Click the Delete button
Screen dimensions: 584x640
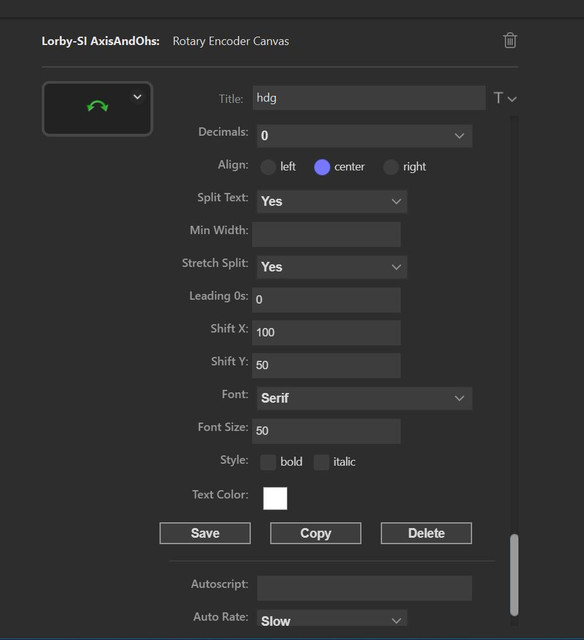[x=426, y=533]
